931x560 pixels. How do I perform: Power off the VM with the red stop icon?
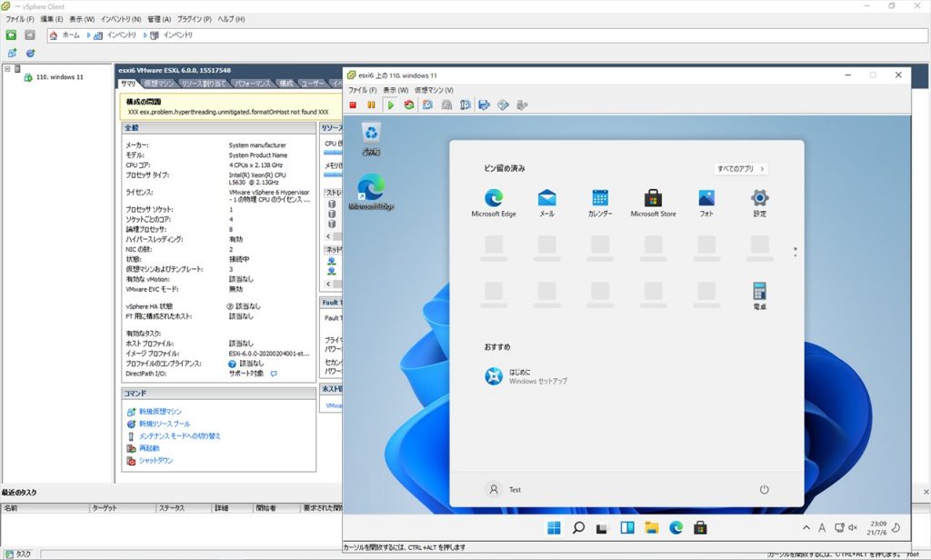353,105
